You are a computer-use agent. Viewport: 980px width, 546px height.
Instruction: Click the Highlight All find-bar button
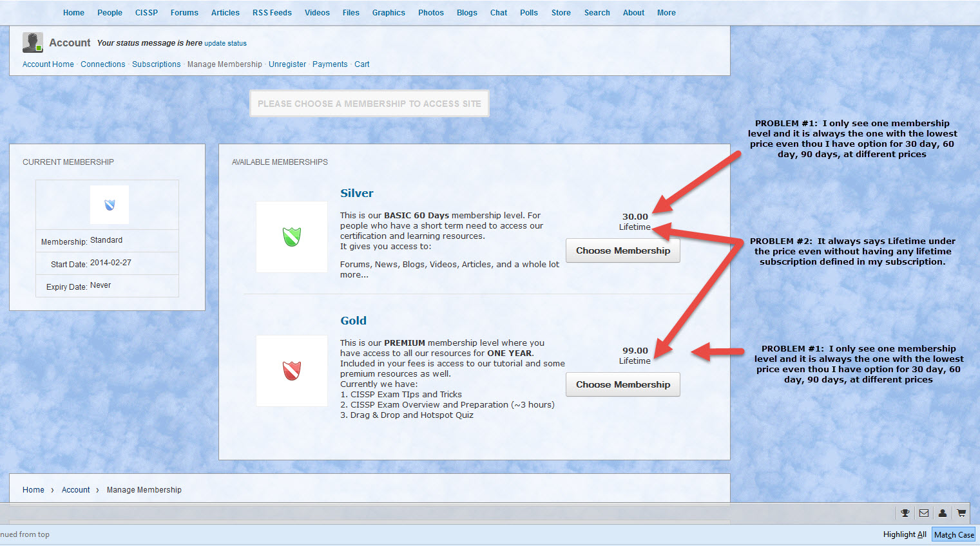tap(905, 534)
